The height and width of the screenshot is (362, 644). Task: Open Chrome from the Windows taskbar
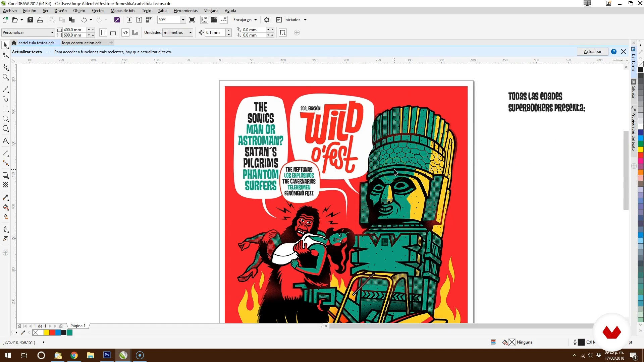[x=74, y=355]
